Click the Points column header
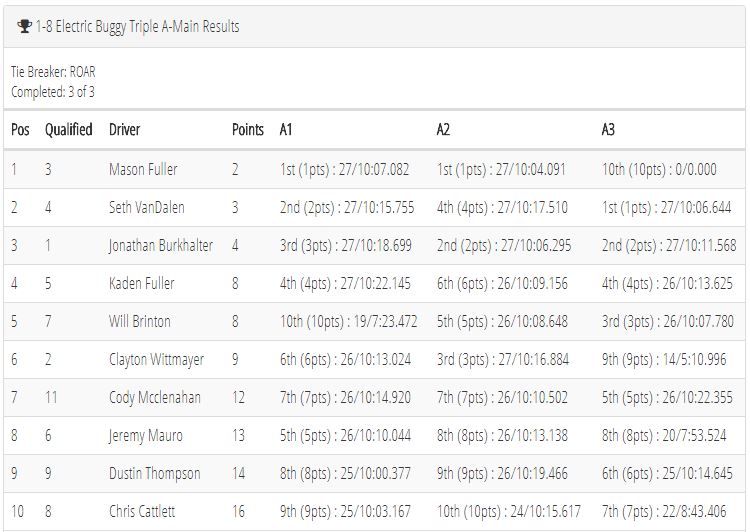 pyautogui.click(x=248, y=130)
